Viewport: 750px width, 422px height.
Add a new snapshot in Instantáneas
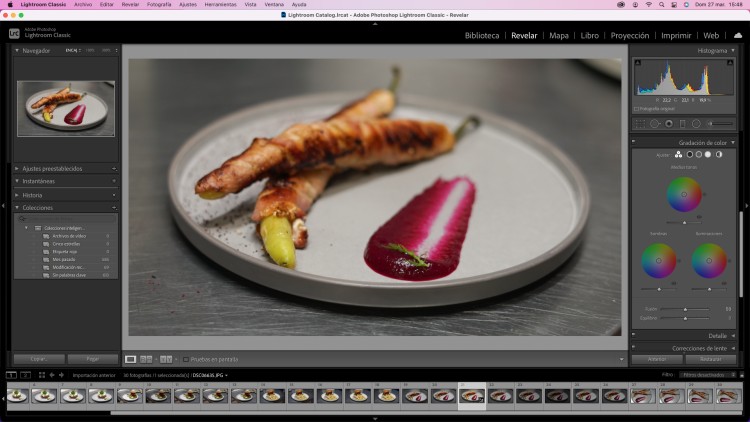(114, 181)
